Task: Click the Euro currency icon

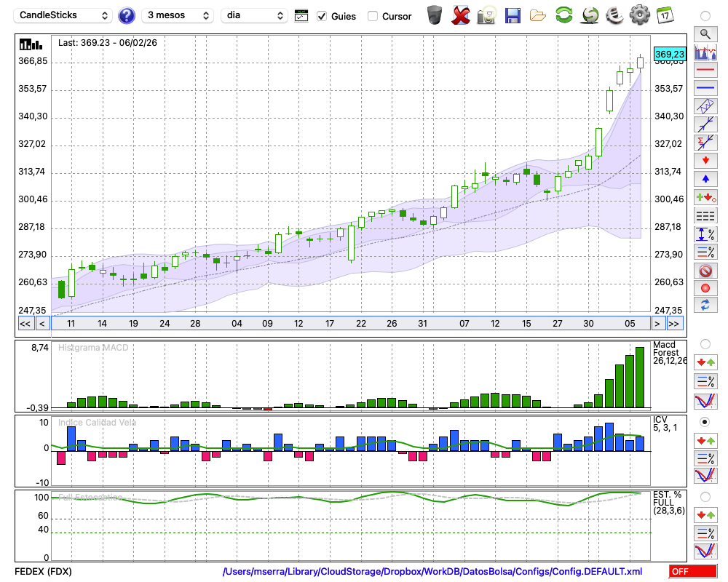Action: [x=614, y=15]
